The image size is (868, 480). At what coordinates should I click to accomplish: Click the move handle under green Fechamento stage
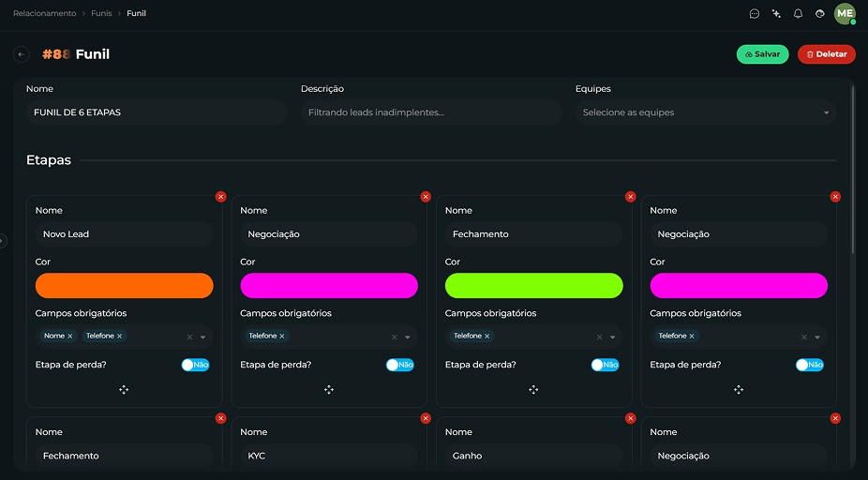coord(533,390)
